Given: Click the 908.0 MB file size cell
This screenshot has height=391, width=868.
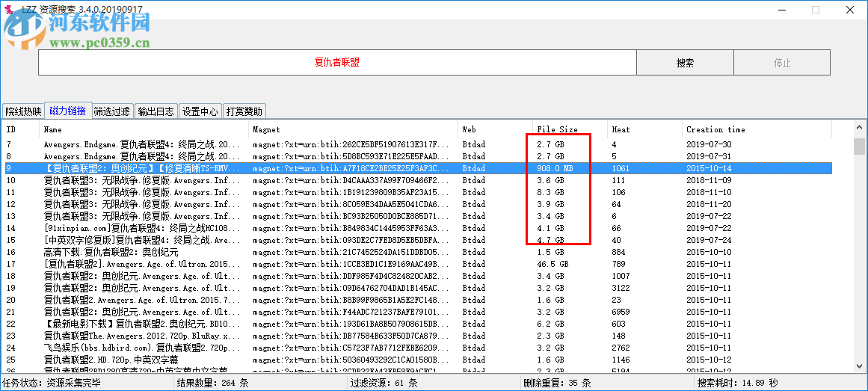Looking at the screenshot, I should click(x=555, y=167).
